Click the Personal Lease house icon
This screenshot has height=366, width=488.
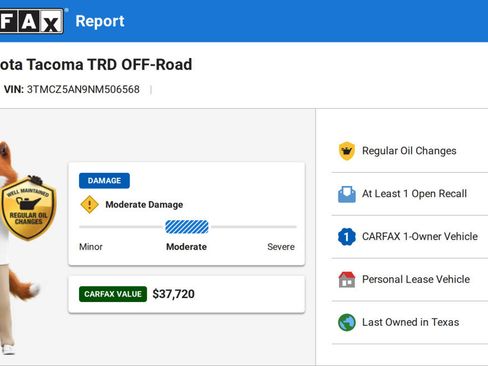pyautogui.click(x=347, y=279)
